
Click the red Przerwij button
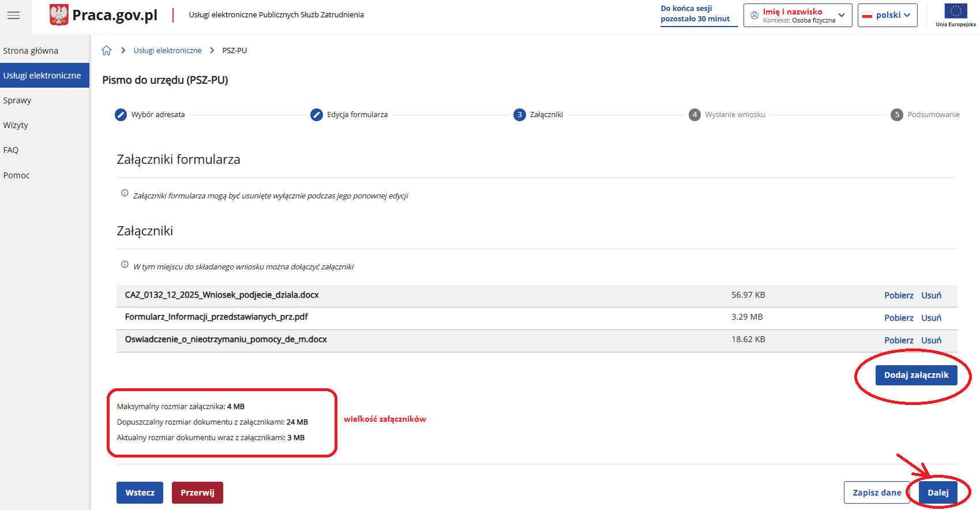tap(197, 493)
